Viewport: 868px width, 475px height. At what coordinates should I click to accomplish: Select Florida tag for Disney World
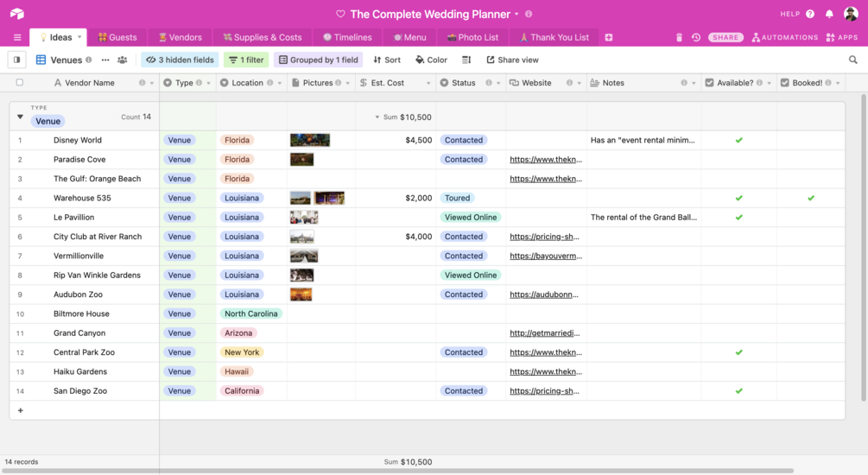[x=237, y=140]
